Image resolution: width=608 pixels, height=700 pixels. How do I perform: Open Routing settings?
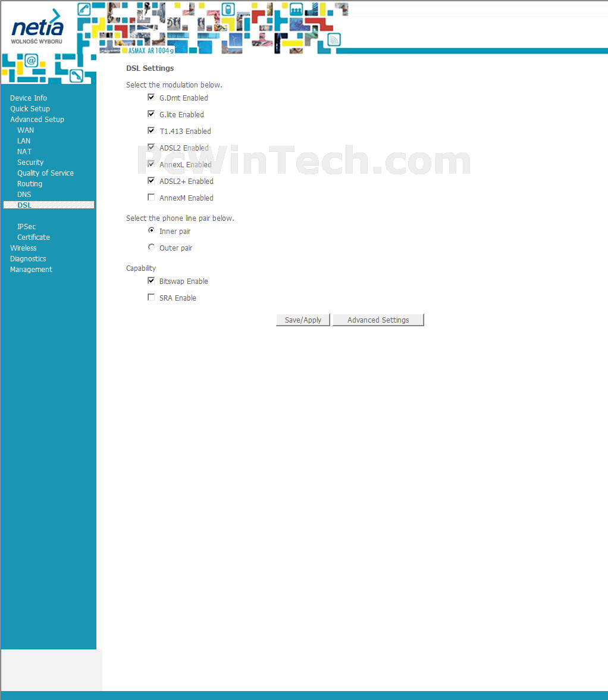click(29, 183)
